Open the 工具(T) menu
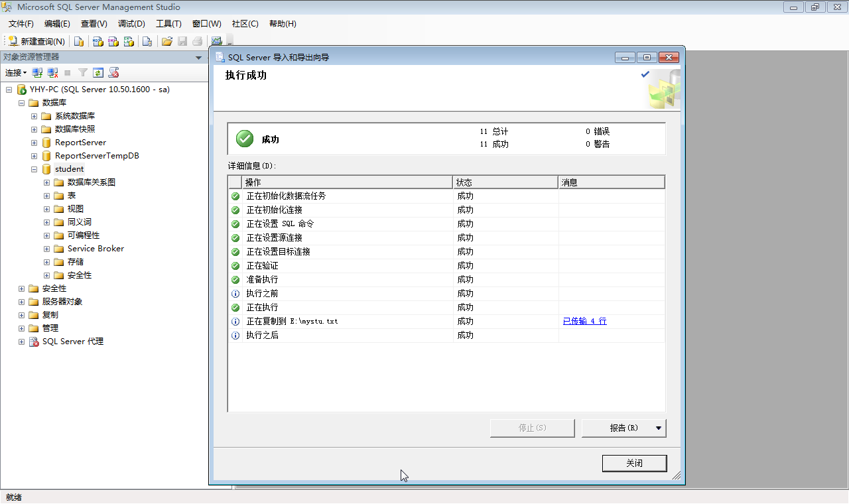 point(168,24)
